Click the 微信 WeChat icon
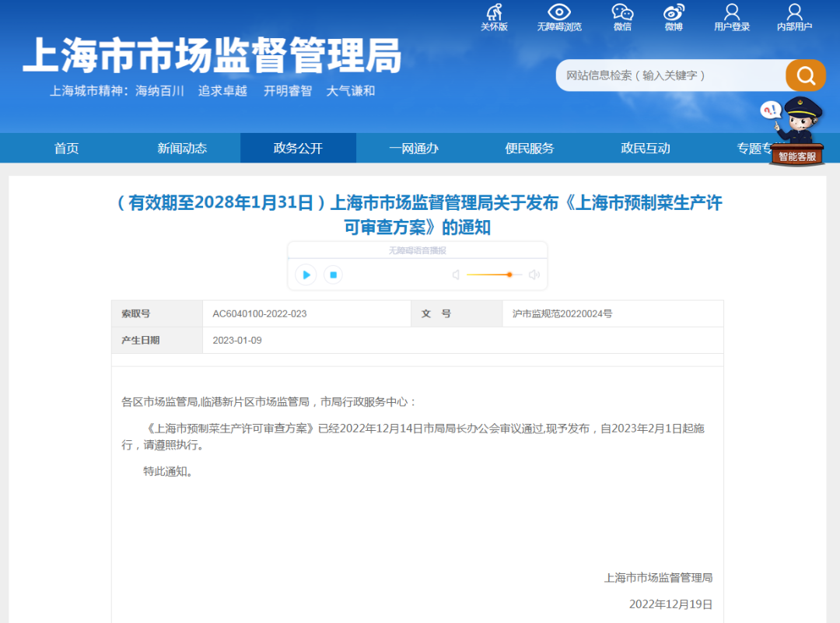Screen dimensions: 840x623 click(622, 12)
